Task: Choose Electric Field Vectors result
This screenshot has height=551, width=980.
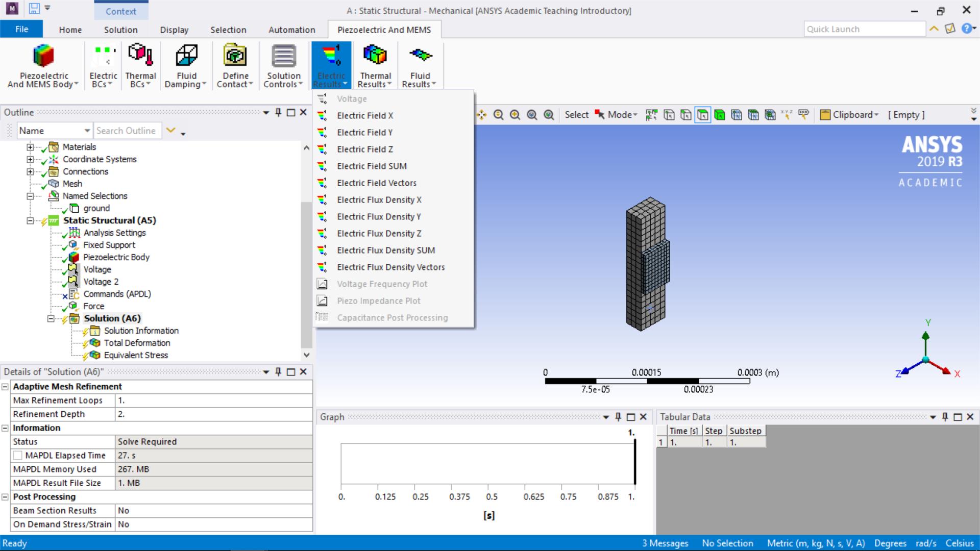Action: 394,183
